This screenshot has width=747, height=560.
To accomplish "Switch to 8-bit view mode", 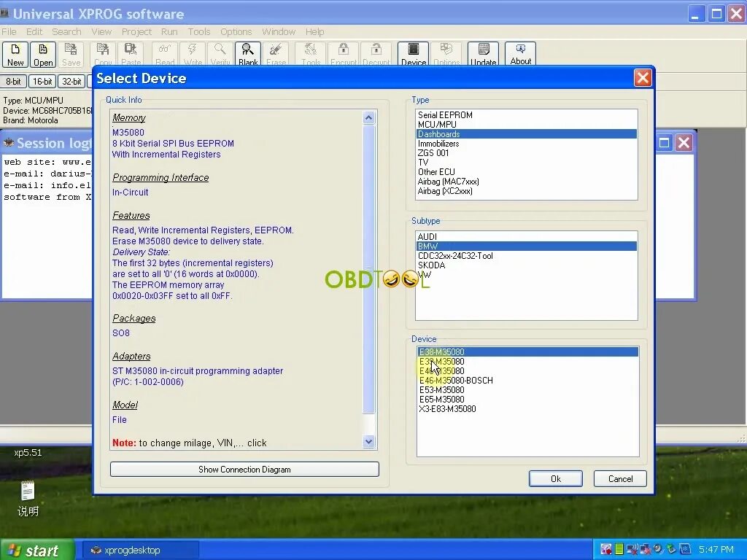I will (13, 82).
